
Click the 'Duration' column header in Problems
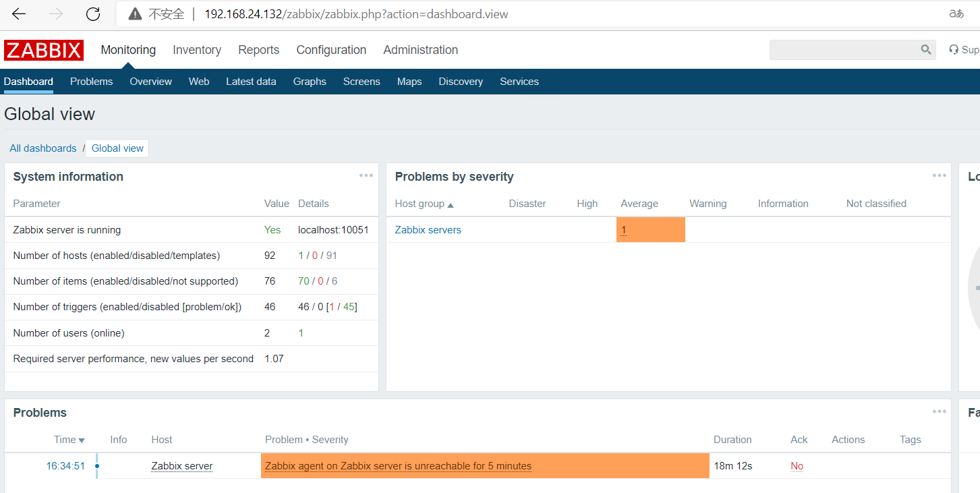[732, 440]
